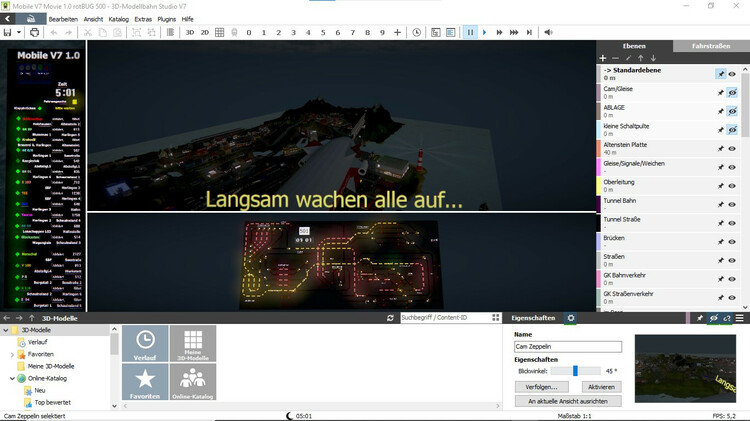
Task: Open the save dropdown arrow
Action: (17, 32)
